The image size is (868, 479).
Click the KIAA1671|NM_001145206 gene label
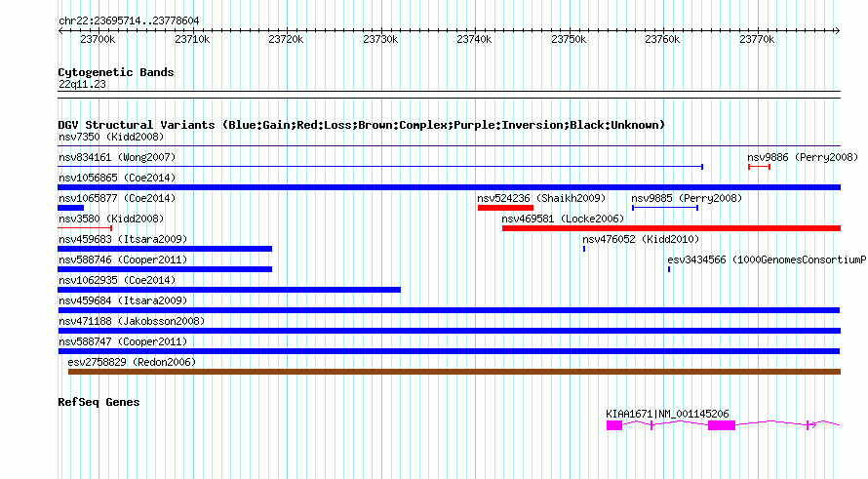coord(667,414)
